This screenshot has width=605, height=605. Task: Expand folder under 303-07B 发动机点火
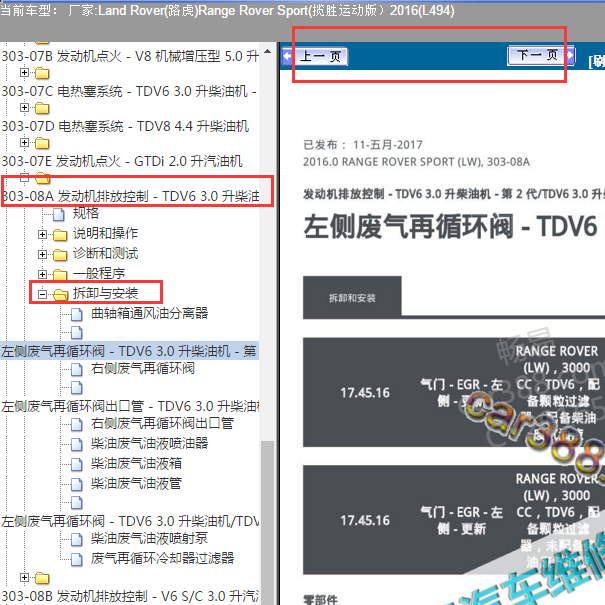tap(24, 73)
